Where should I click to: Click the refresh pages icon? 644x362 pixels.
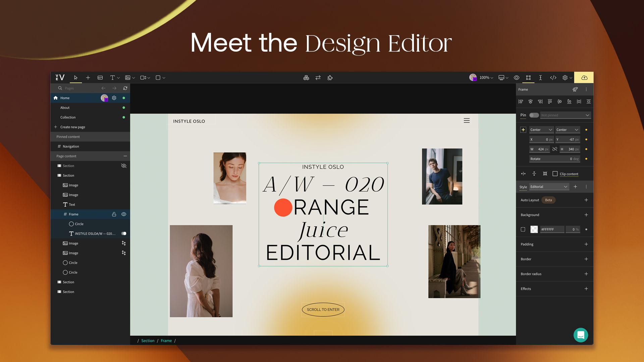125,88
